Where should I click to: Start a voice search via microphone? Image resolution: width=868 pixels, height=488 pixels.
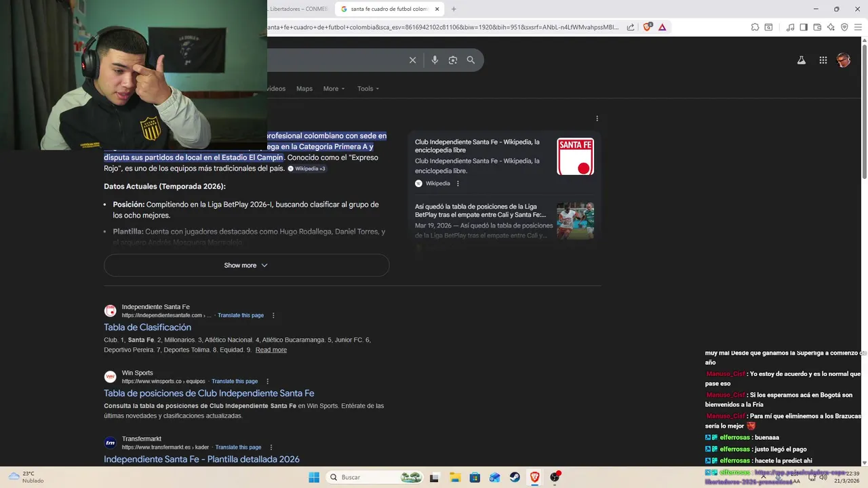(435, 60)
